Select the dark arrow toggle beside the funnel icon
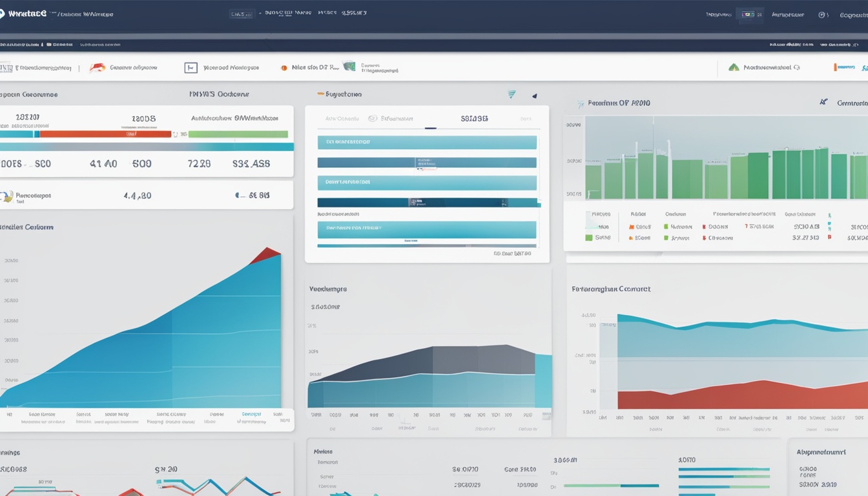The image size is (868, 496). click(534, 95)
